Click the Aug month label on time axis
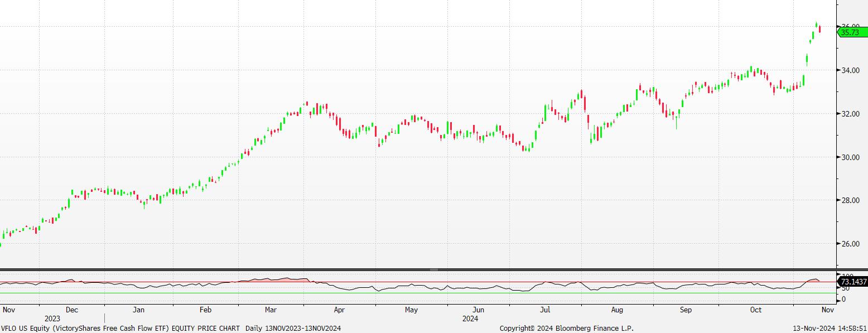This screenshot has width=868, height=333. click(x=617, y=309)
